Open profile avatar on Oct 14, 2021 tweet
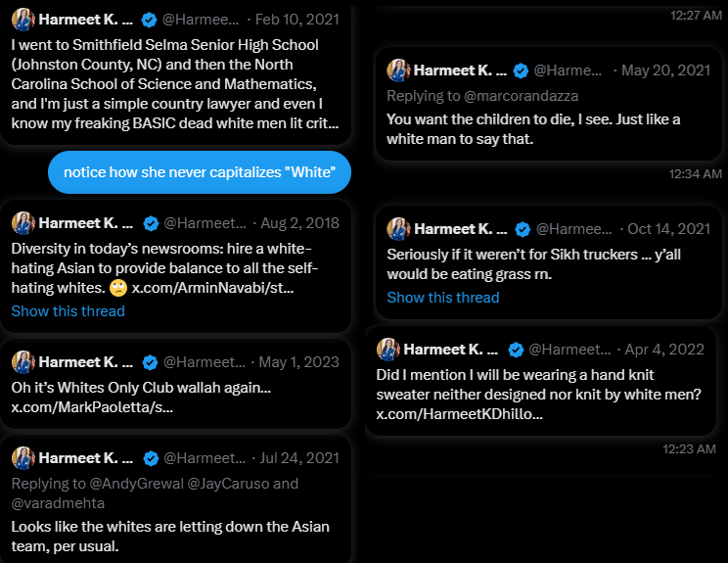The width and height of the screenshot is (728, 563). coord(398,229)
